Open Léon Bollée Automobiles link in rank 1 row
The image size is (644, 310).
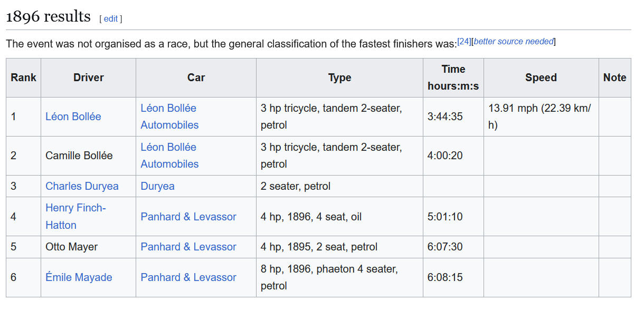pos(169,117)
